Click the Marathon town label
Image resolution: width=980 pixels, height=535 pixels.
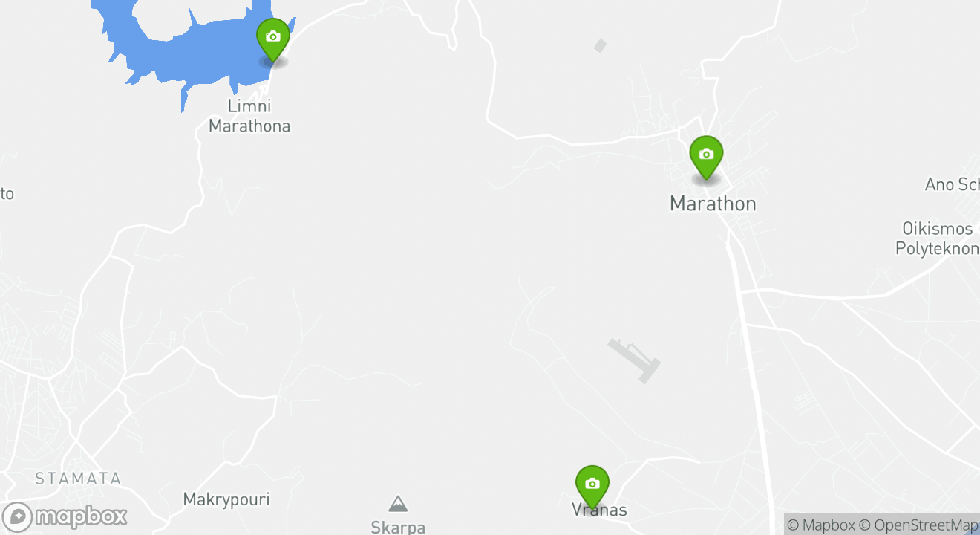coord(713,204)
